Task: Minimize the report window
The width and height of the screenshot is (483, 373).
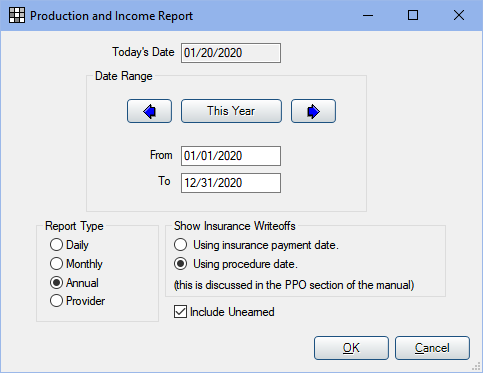Action: tap(368, 15)
